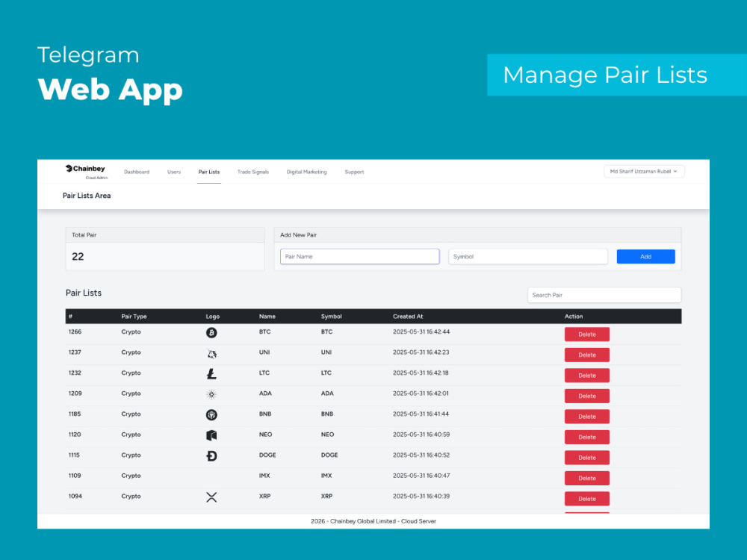Click the Pair Type column header
The image size is (747, 560).
tap(134, 316)
